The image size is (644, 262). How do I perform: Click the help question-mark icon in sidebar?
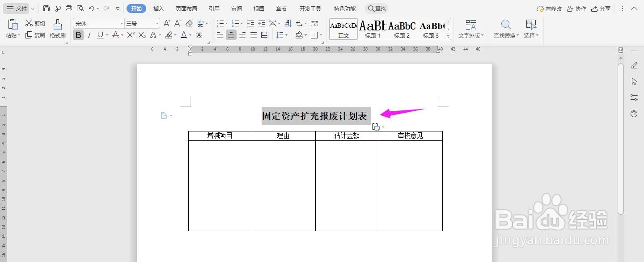coord(634,114)
